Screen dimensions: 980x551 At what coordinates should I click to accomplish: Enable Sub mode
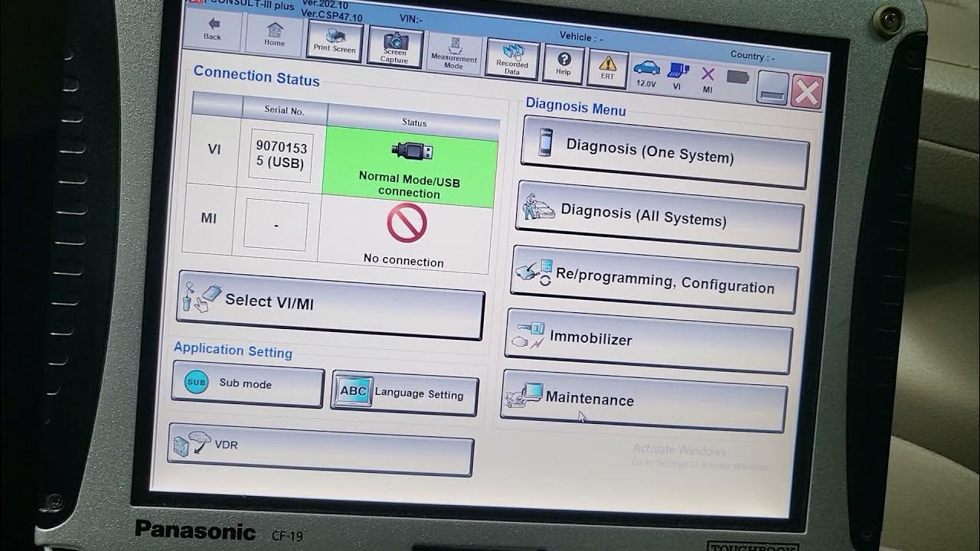tap(247, 385)
